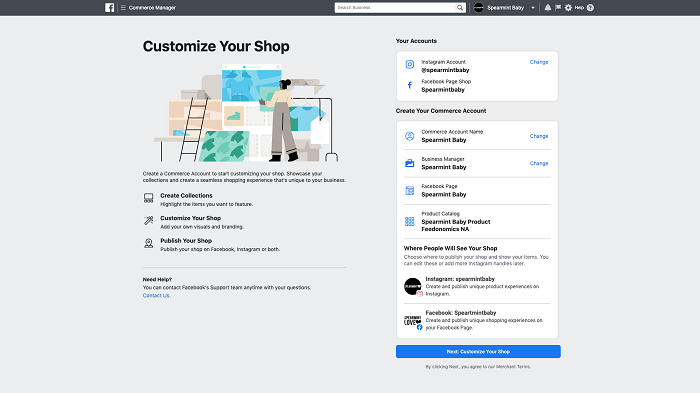Click the Create Your Commerce Account heading

coord(441,111)
